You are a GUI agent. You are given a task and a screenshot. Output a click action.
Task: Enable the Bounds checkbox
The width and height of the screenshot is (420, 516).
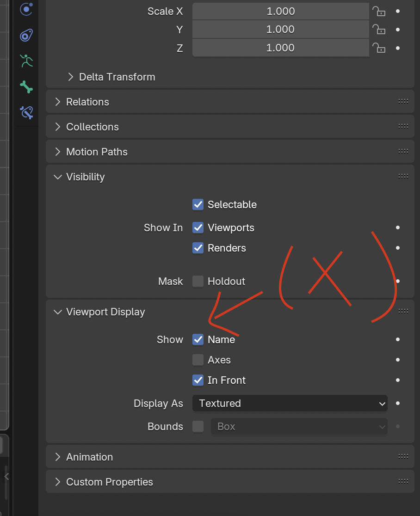pyautogui.click(x=198, y=426)
